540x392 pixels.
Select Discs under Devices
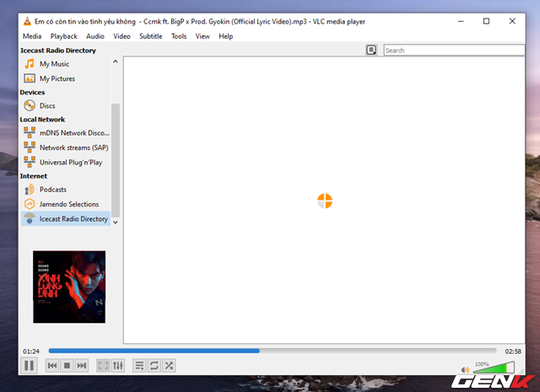(66, 105)
